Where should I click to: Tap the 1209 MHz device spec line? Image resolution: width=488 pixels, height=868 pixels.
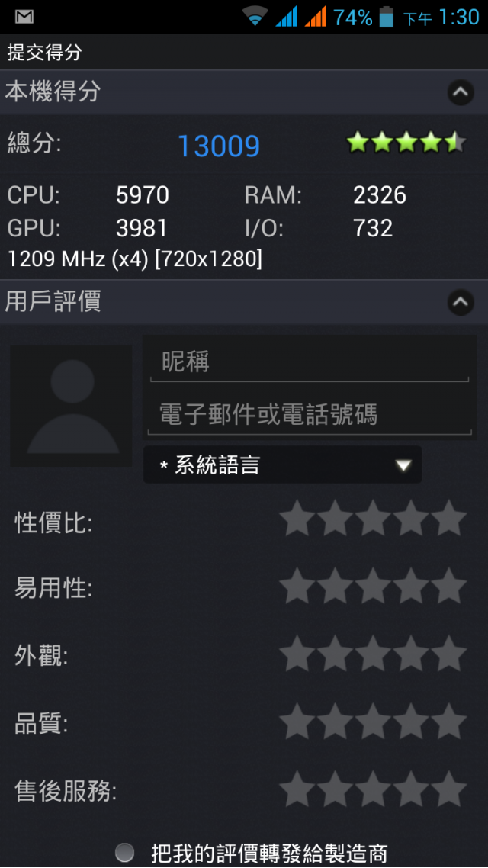pos(135,259)
